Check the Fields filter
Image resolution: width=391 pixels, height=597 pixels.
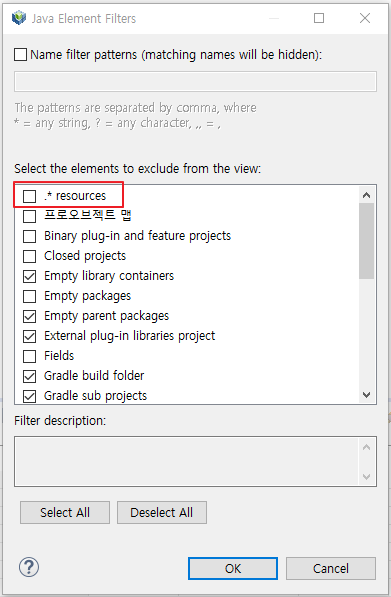click(29, 356)
